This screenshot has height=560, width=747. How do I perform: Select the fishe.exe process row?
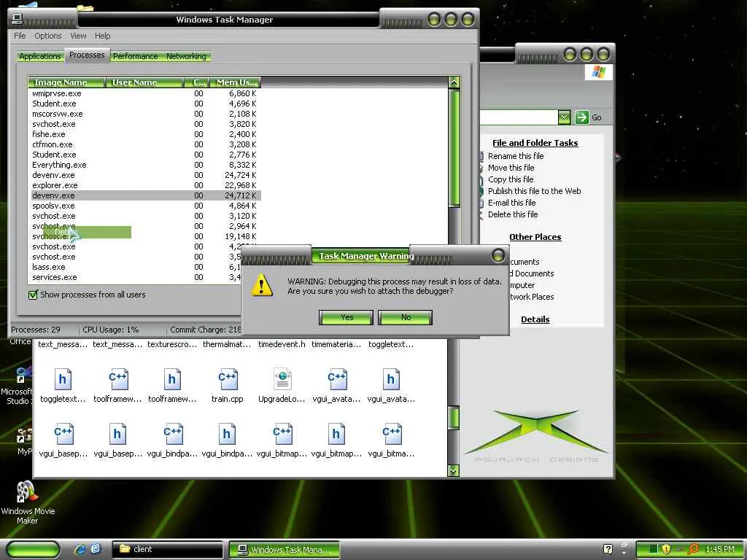coord(144,134)
